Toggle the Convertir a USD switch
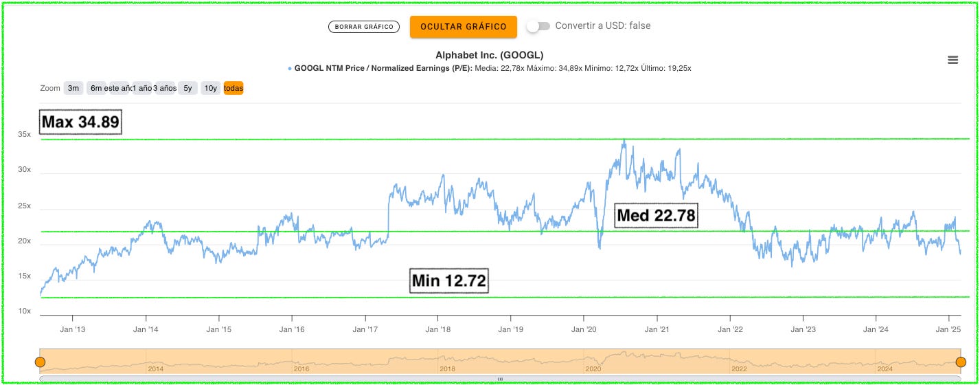Screen dimensions: 980x385 tap(538, 26)
